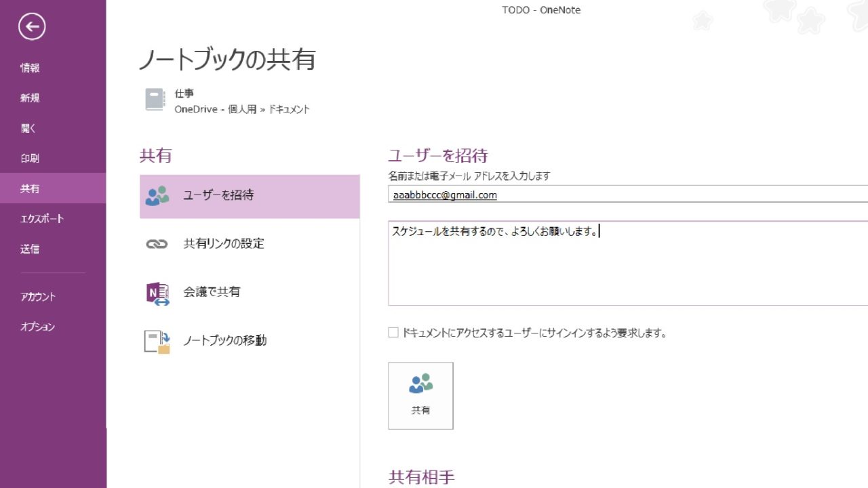Viewport: 868px width, 488px height.
Task: Click inside the invitation message text box
Action: pos(628,263)
